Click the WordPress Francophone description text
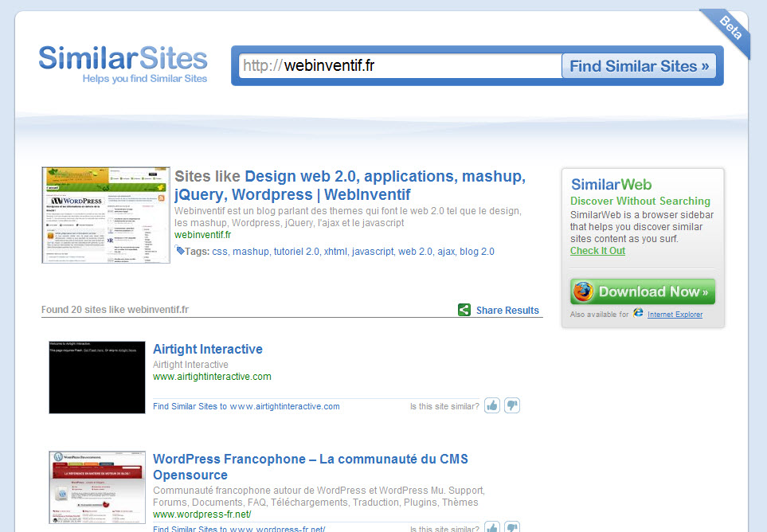767x532 pixels. pos(319,496)
